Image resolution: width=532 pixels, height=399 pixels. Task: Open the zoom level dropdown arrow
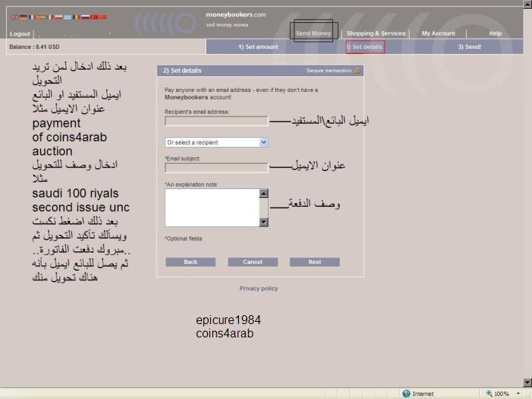point(518,394)
